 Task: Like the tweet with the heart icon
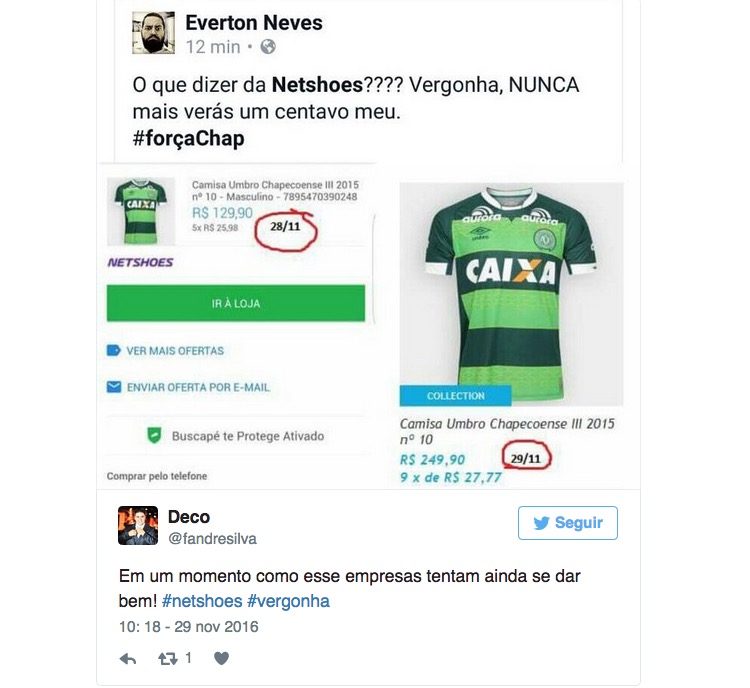click(221, 659)
